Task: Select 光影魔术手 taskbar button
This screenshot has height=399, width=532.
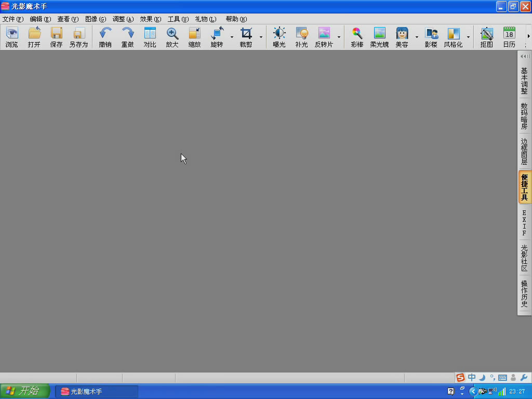Action: 97,392
